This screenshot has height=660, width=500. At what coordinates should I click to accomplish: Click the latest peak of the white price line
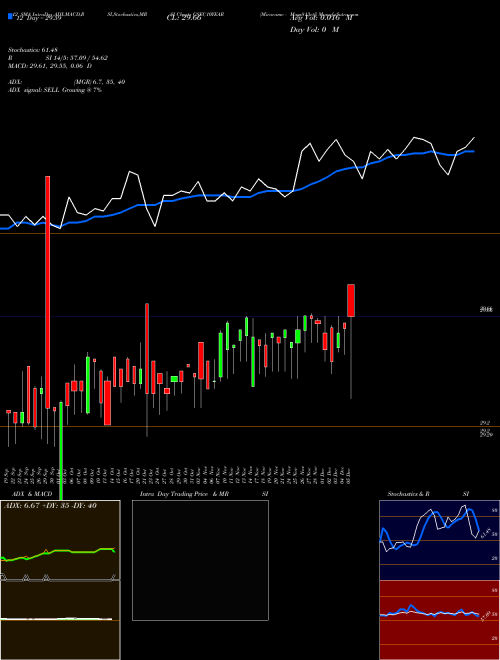[x=474, y=138]
